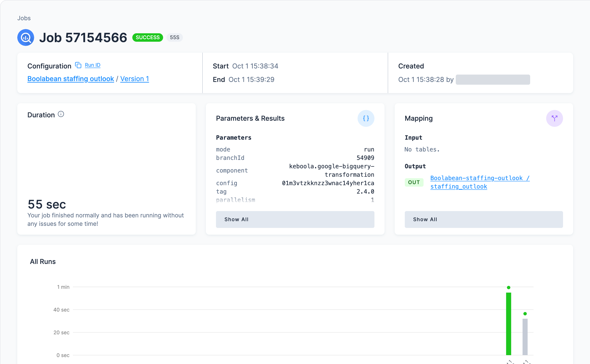Select the gray bar in All Runs chart
This screenshot has height=364, width=590.
pyautogui.click(x=524, y=337)
